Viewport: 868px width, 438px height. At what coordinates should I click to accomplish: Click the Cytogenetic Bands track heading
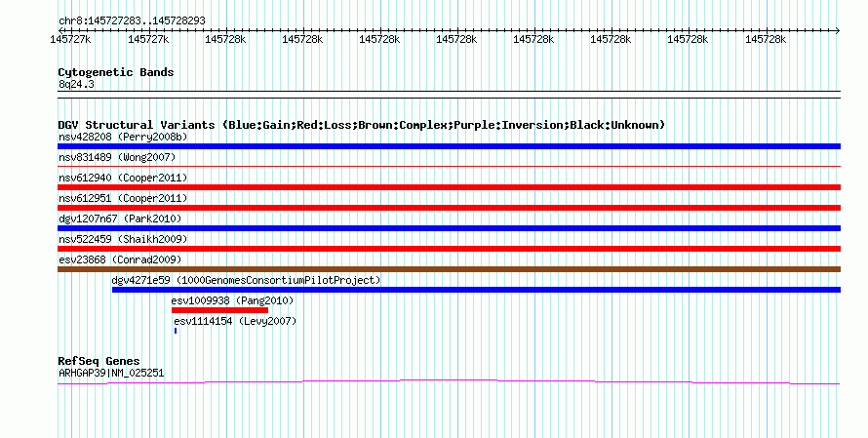116,72
